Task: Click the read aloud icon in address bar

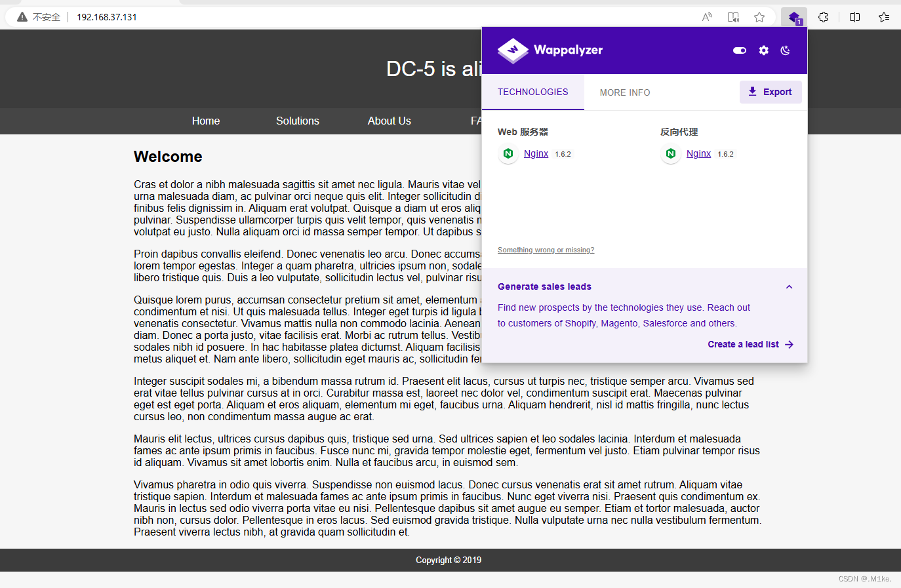Action: (707, 17)
